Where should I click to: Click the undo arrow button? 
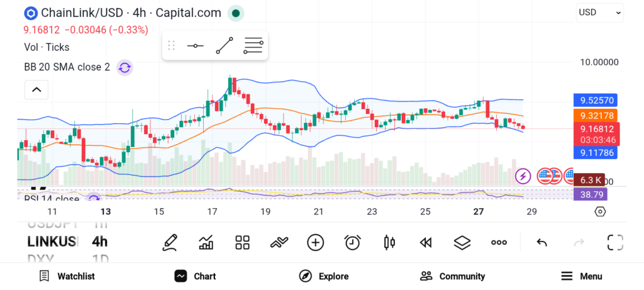pyautogui.click(x=541, y=242)
